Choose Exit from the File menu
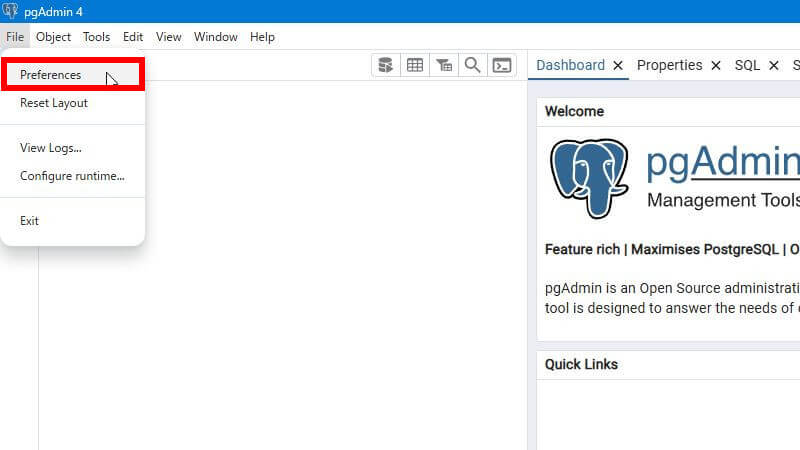The image size is (800, 450). click(73, 221)
